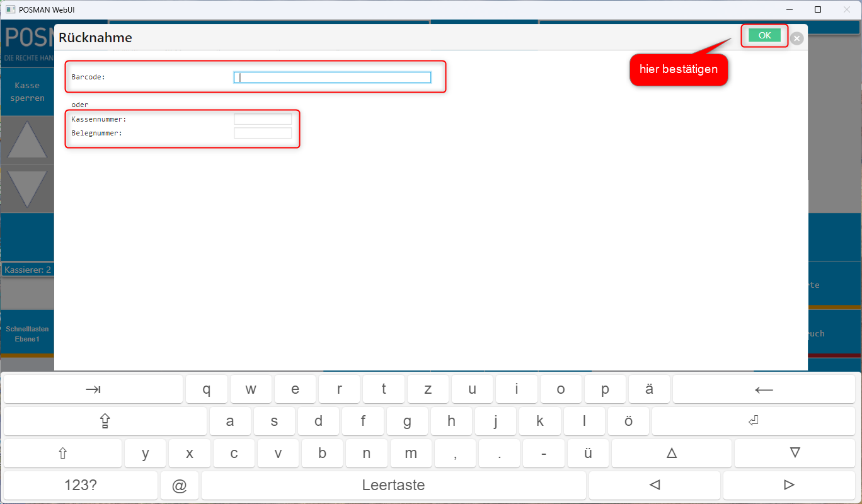Confirm return with green OK button
Viewport: 862px width, 504px height.
click(764, 35)
